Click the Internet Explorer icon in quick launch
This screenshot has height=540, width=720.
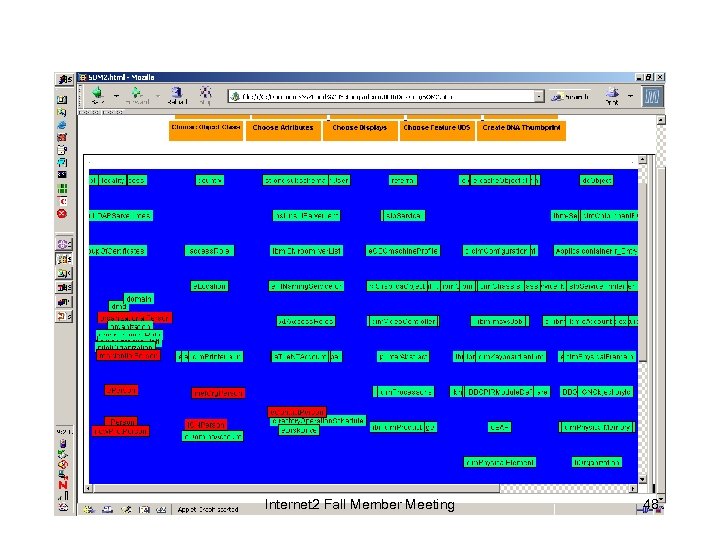pyautogui.click(x=62, y=125)
